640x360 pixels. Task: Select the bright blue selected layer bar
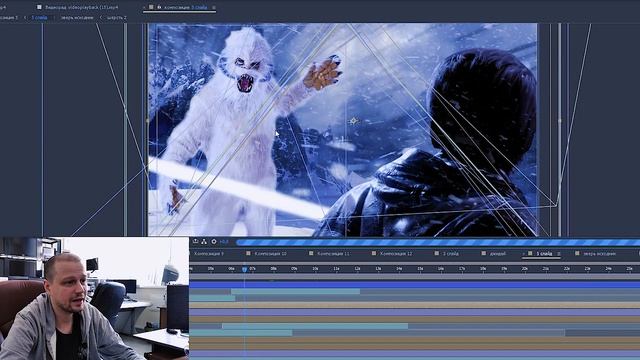point(415,284)
